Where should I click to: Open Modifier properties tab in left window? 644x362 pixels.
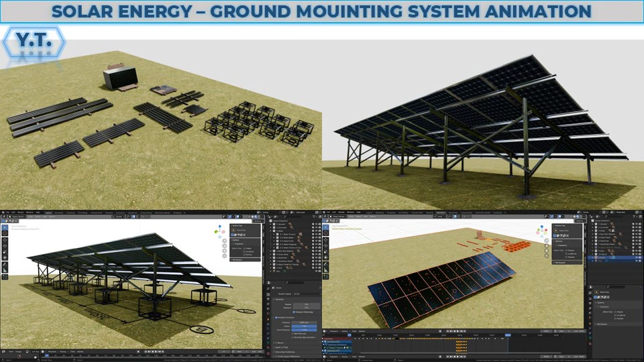click(268, 324)
